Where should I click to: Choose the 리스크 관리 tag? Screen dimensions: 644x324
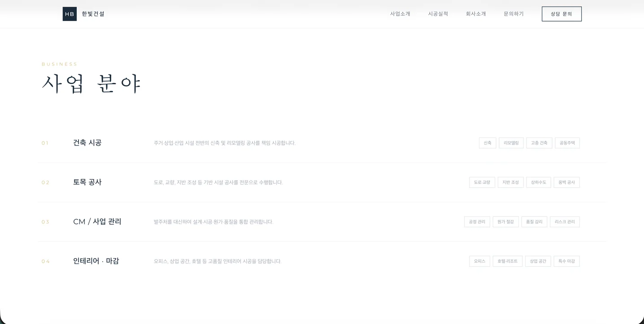[565, 222]
